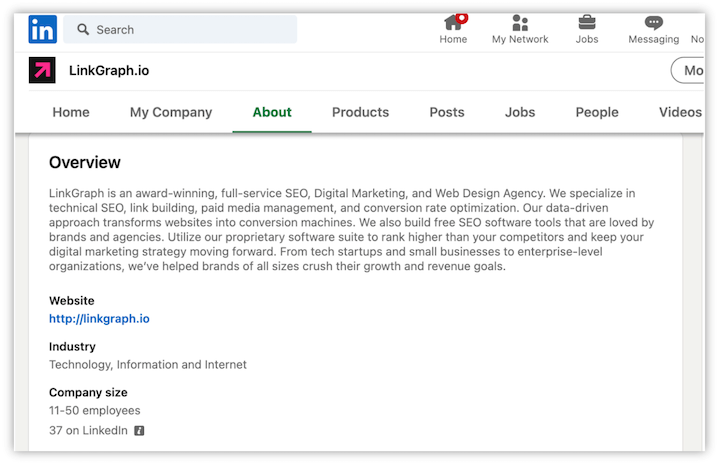Screen dimensions: 720x463
Task: Open My Network from the top navigation
Action: [x=520, y=29]
